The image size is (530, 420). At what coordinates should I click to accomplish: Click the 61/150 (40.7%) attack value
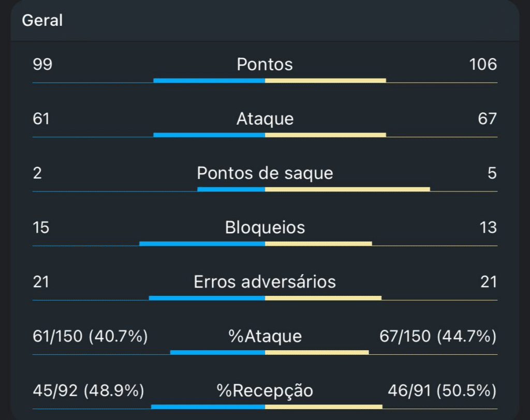click(x=90, y=337)
